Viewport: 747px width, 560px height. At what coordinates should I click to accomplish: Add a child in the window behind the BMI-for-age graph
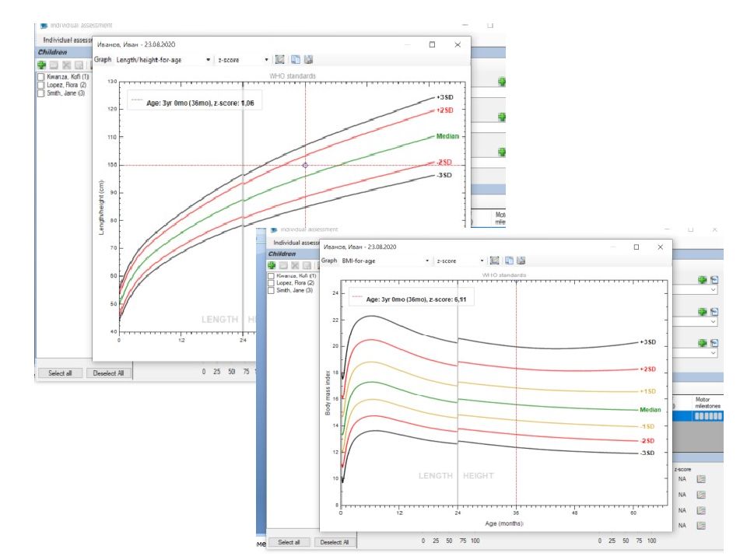272,265
